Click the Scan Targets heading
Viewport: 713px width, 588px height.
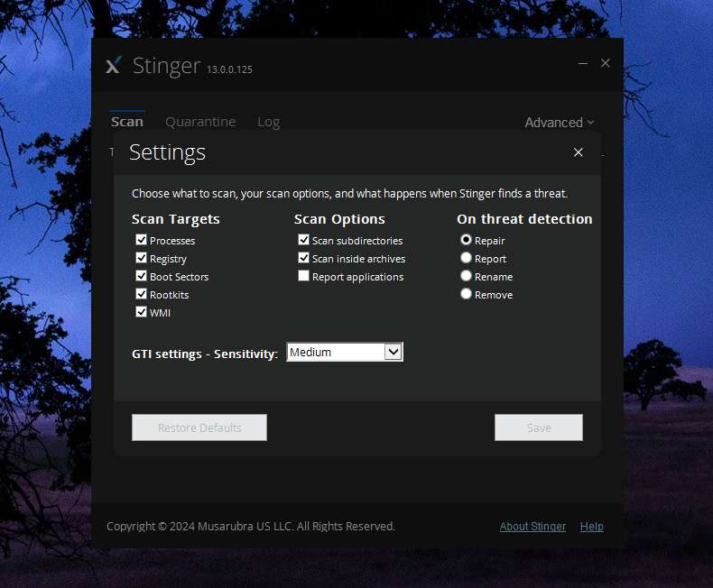click(x=175, y=219)
